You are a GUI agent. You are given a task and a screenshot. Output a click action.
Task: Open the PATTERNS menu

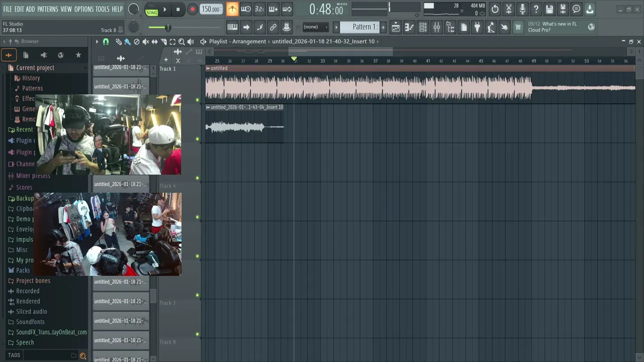pos(47,9)
